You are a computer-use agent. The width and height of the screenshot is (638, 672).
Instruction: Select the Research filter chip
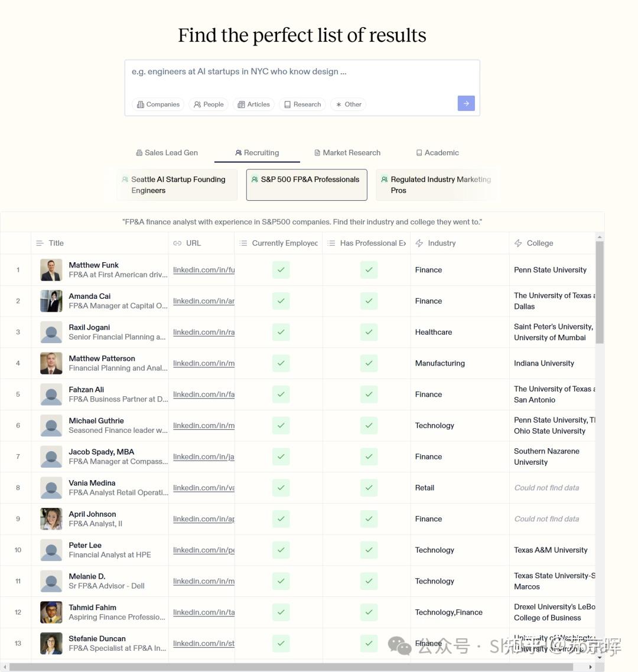pyautogui.click(x=302, y=105)
